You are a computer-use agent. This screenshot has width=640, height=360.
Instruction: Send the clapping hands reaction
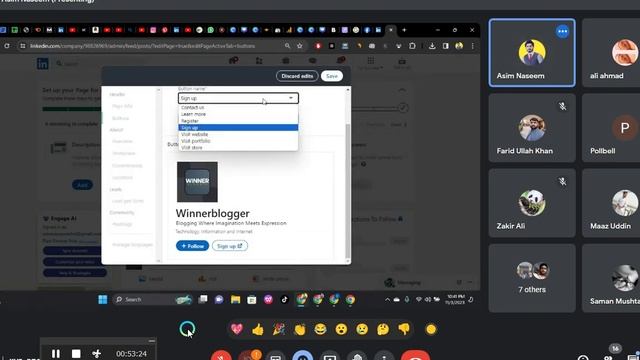pos(300,329)
